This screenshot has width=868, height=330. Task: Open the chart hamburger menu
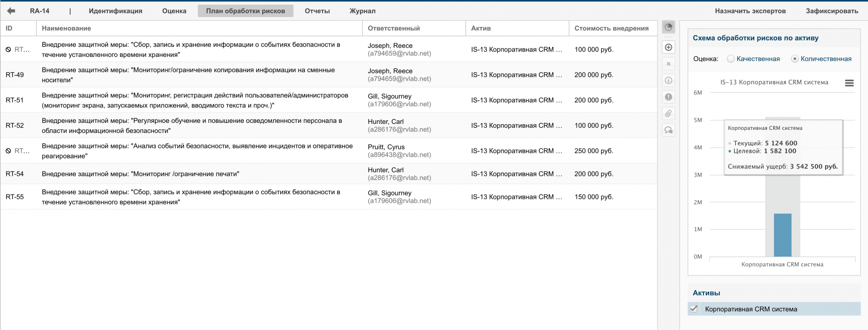[849, 83]
